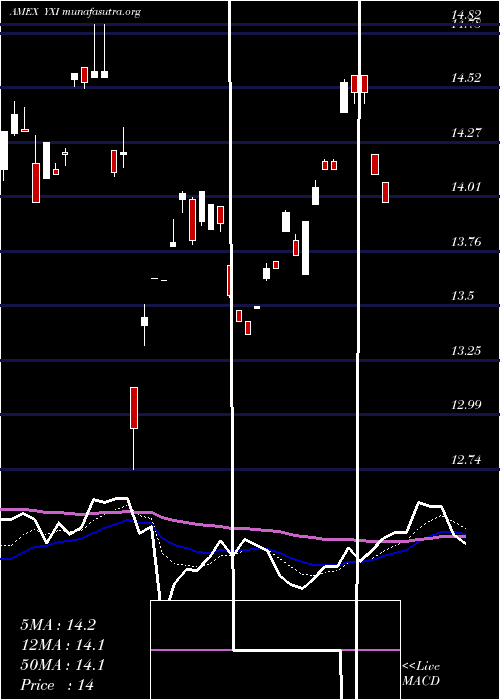Click the 12MA : 14.1 indicator text

click(x=62, y=645)
